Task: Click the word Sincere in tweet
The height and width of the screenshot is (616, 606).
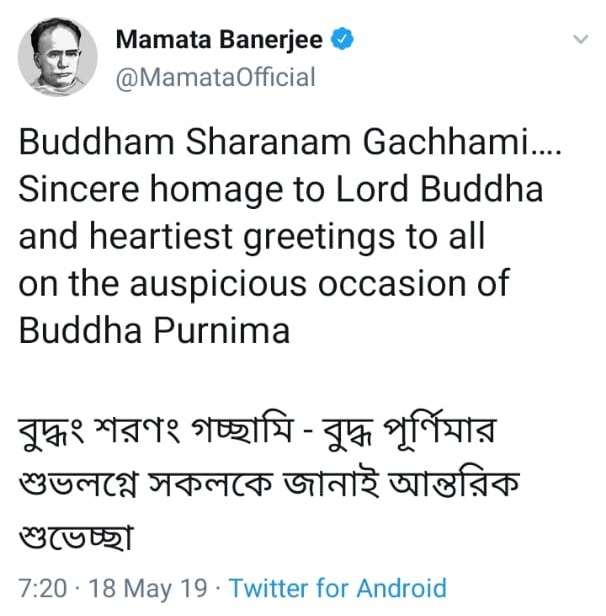Action: click(x=79, y=189)
